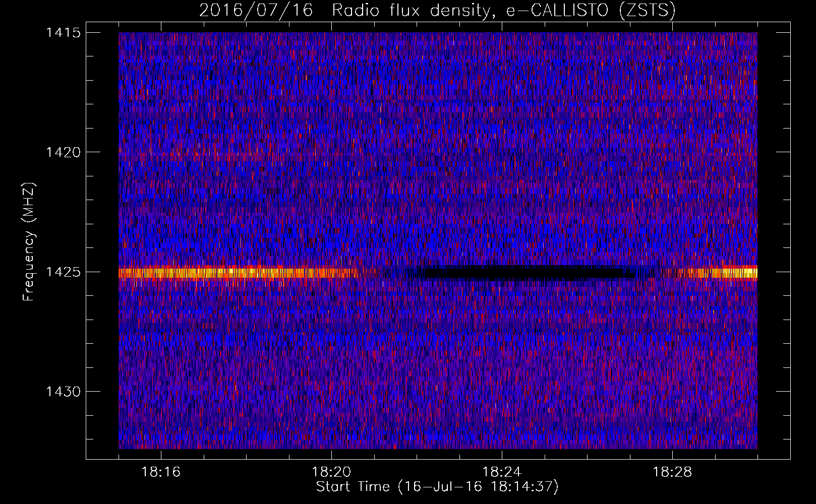Click the 18:28 time axis label
The image size is (816, 504).
(x=672, y=472)
